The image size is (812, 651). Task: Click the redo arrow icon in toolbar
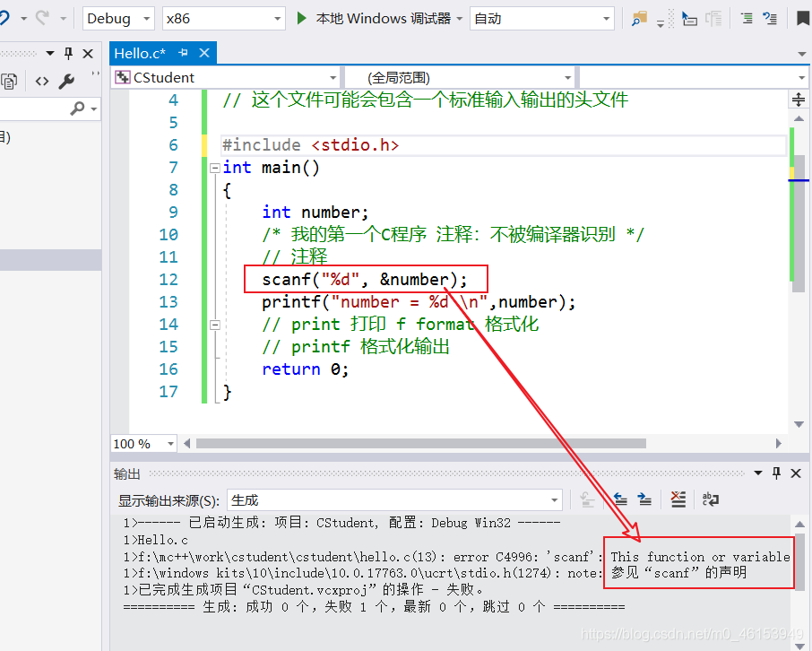click(x=42, y=19)
